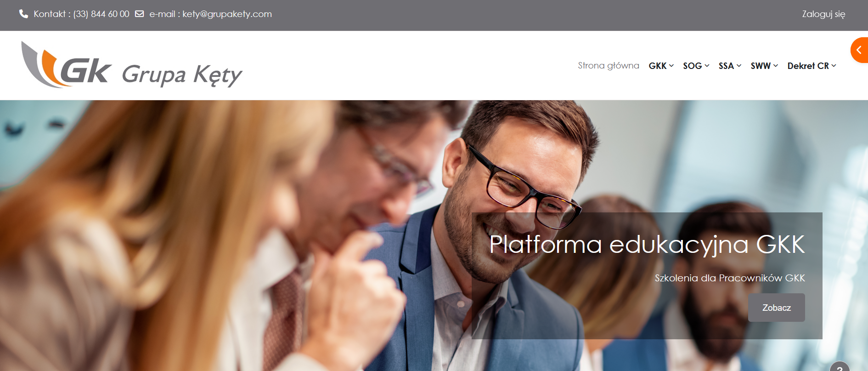Viewport: 868px width, 371px height.
Task: Expand the chevron beside SWW
Action: click(x=775, y=66)
